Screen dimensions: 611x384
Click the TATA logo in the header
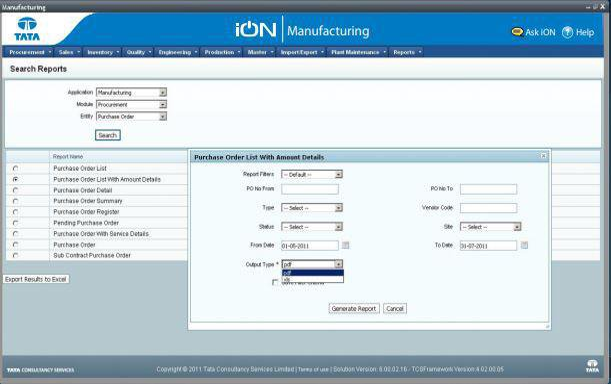[27, 29]
